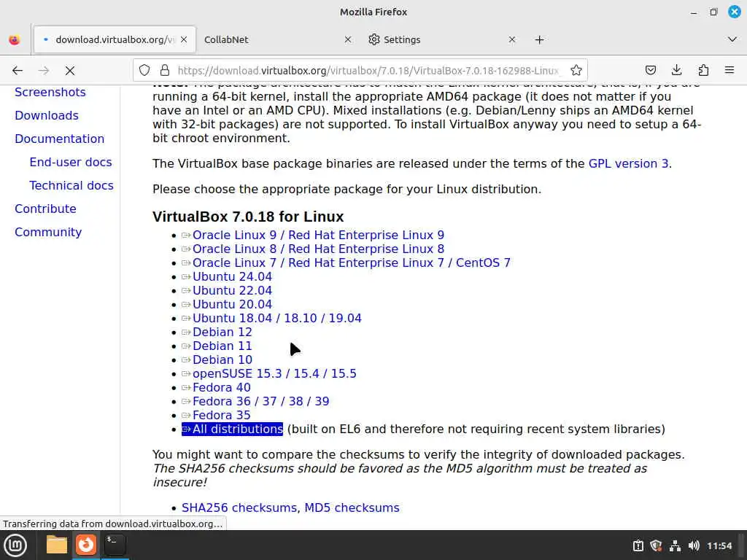The width and height of the screenshot is (747, 560).
Task: Go back to the previous page
Action: (18, 71)
